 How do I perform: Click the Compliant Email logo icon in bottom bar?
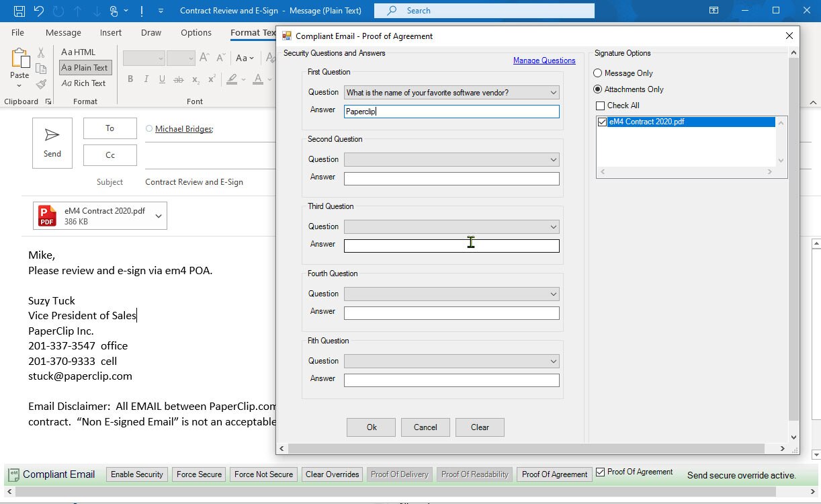click(x=13, y=474)
